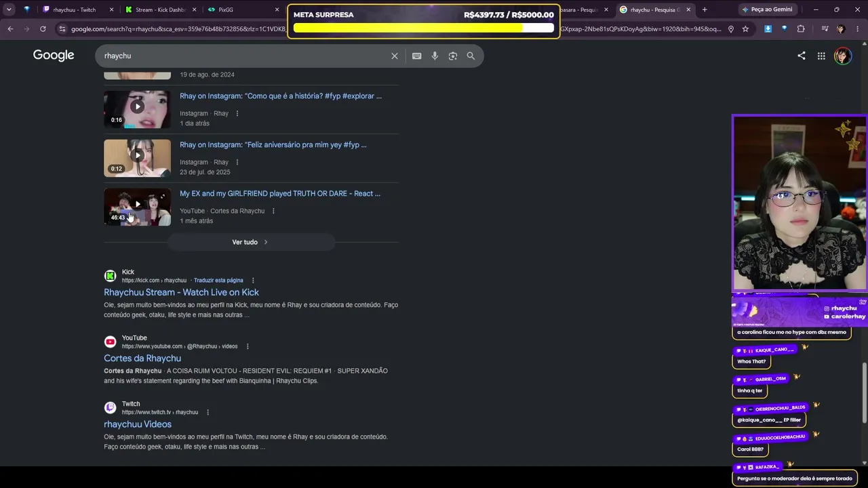868x488 pixels.
Task: Reload the current page
Action: point(43,29)
